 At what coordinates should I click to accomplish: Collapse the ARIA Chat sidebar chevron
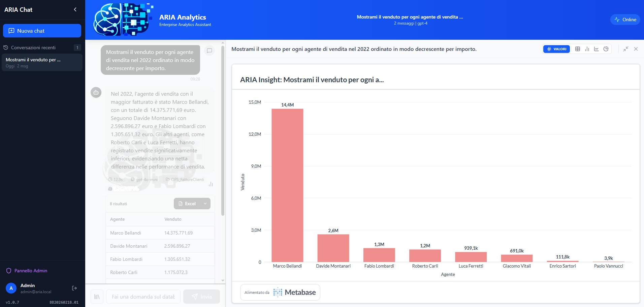75,9
